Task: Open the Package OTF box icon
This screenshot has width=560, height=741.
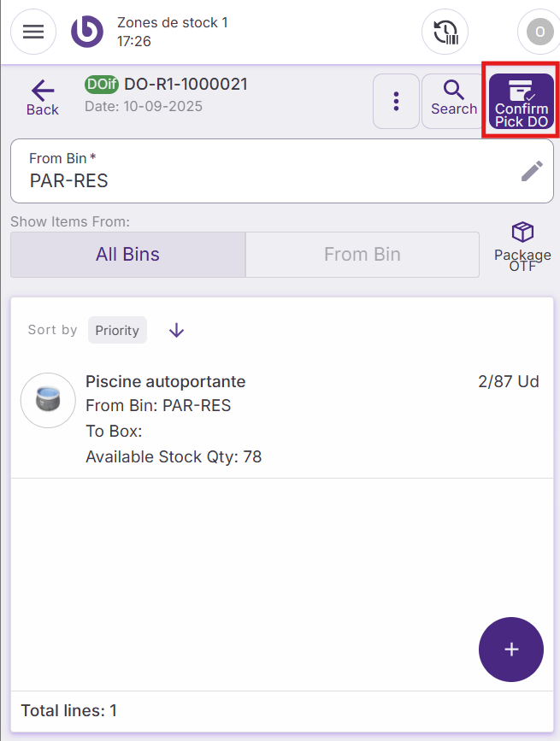Action: (522, 244)
